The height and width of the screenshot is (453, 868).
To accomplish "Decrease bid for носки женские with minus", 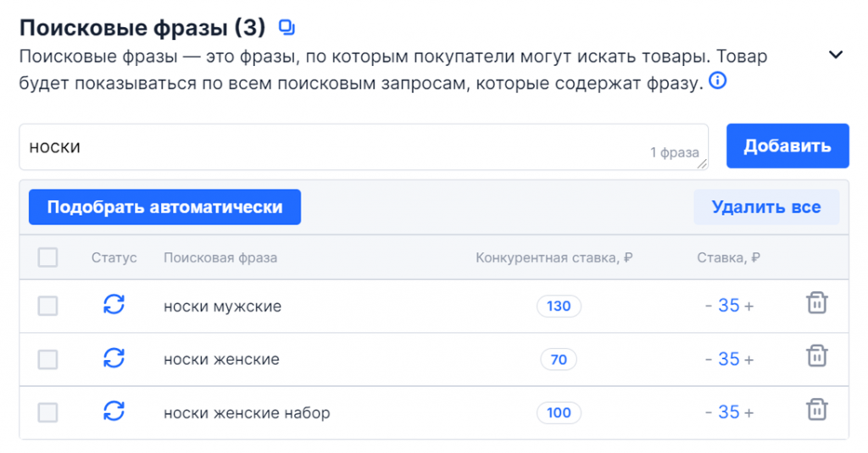I will tap(709, 360).
